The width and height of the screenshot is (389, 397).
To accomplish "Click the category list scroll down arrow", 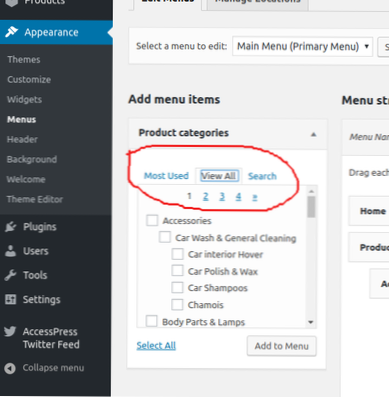I will [311, 322].
